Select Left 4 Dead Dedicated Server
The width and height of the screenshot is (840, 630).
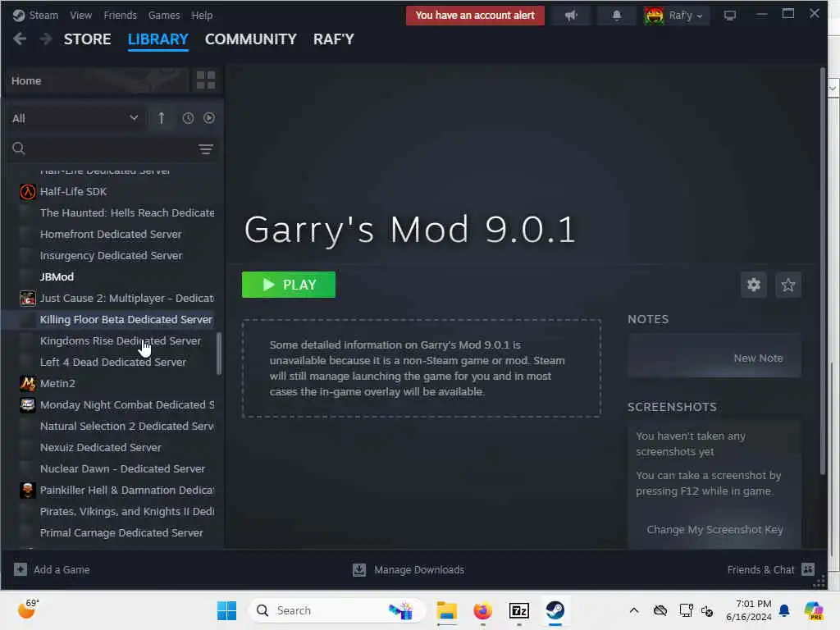tap(113, 362)
